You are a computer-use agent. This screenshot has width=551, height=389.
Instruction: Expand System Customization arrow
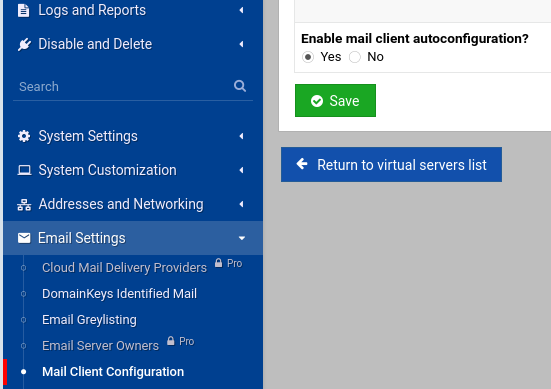(241, 170)
